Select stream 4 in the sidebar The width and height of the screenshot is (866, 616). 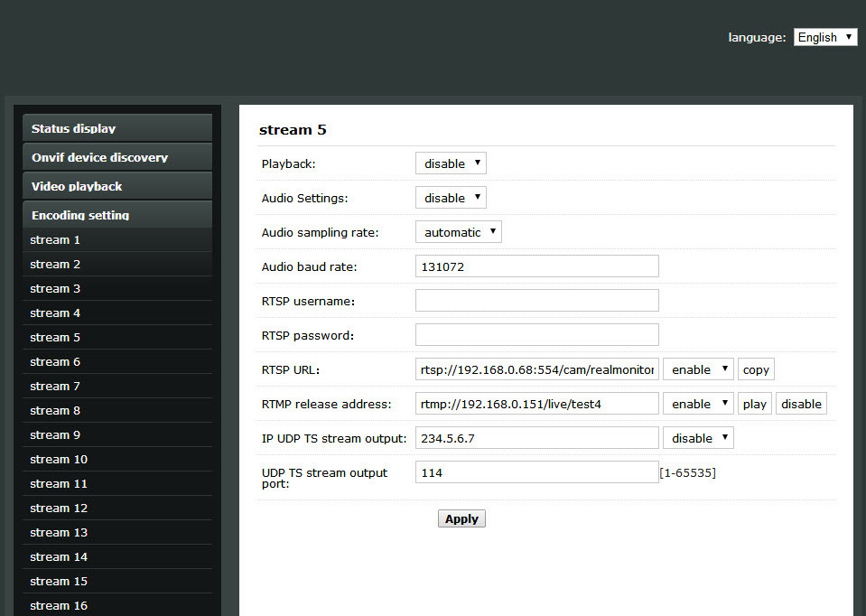coord(117,313)
